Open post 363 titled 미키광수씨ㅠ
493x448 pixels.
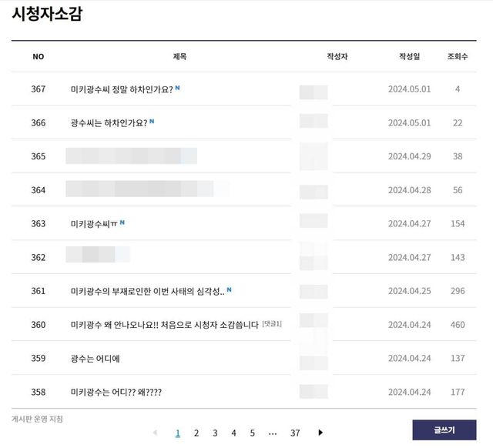(x=93, y=224)
